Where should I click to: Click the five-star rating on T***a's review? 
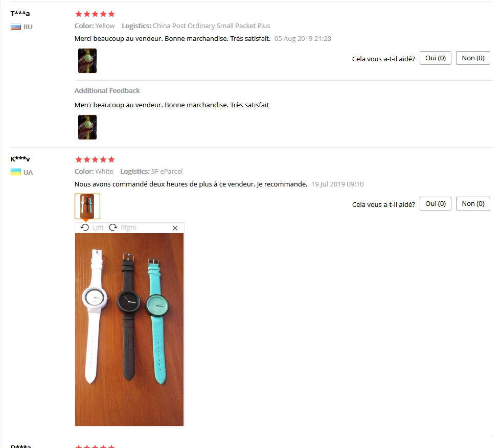click(95, 14)
